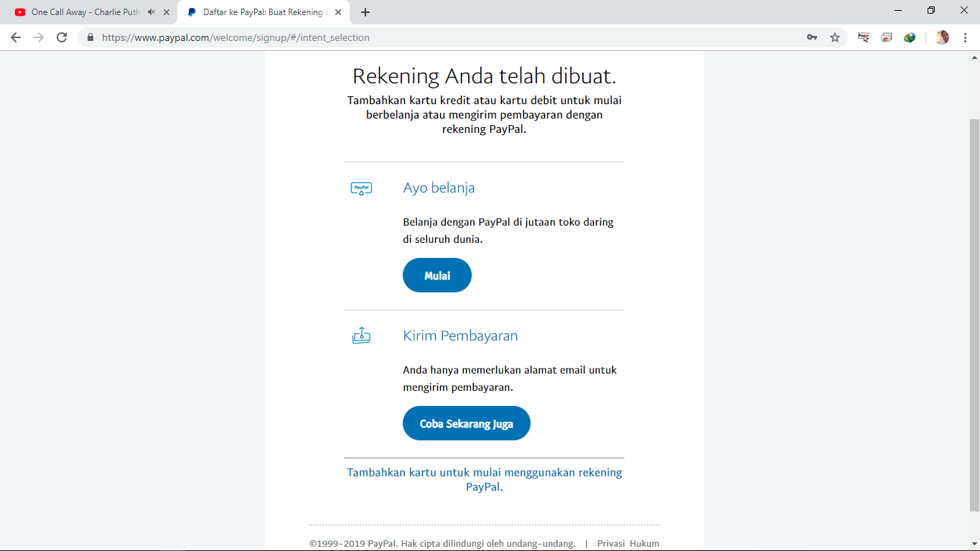Click the scrollbar up arrow
The height and width of the screenshot is (551, 980).
click(974, 57)
